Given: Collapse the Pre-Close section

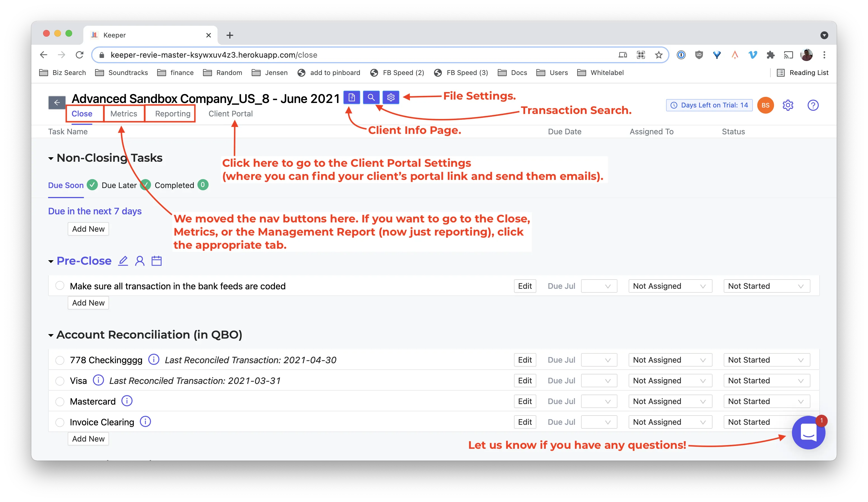Looking at the screenshot, I should click(x=51, y=262).
